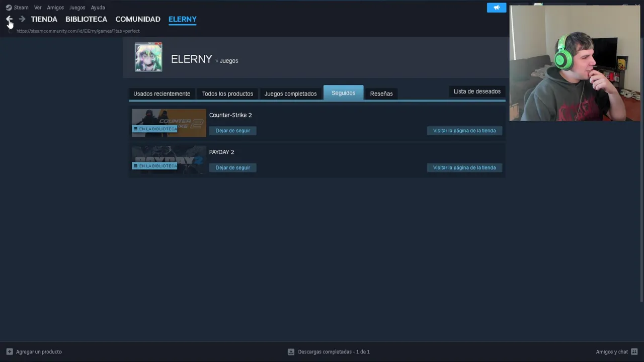The image size is (644, 362).
Task: Open the friends and chat icon
Action: [x=634, y=351]
